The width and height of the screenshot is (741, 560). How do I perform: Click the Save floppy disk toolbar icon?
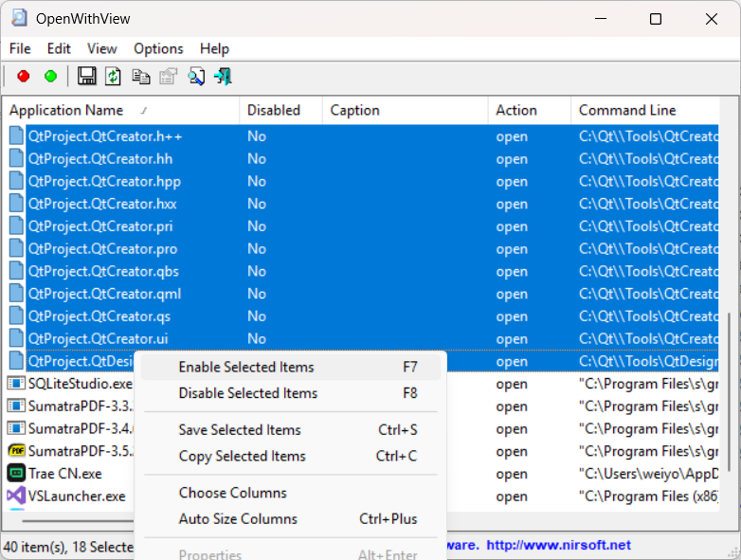tap(86, 76)
